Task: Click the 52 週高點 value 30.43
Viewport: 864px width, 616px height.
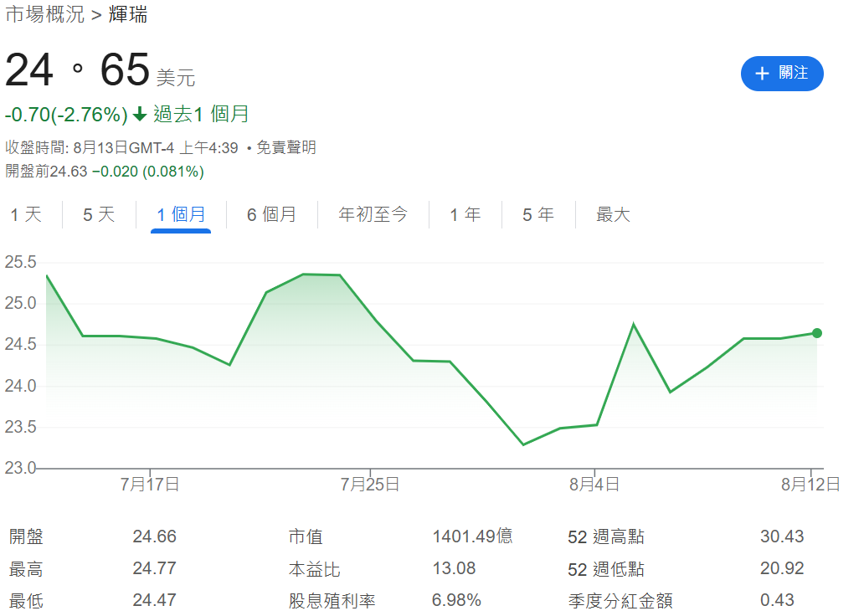Action: [x=782, y=536]
